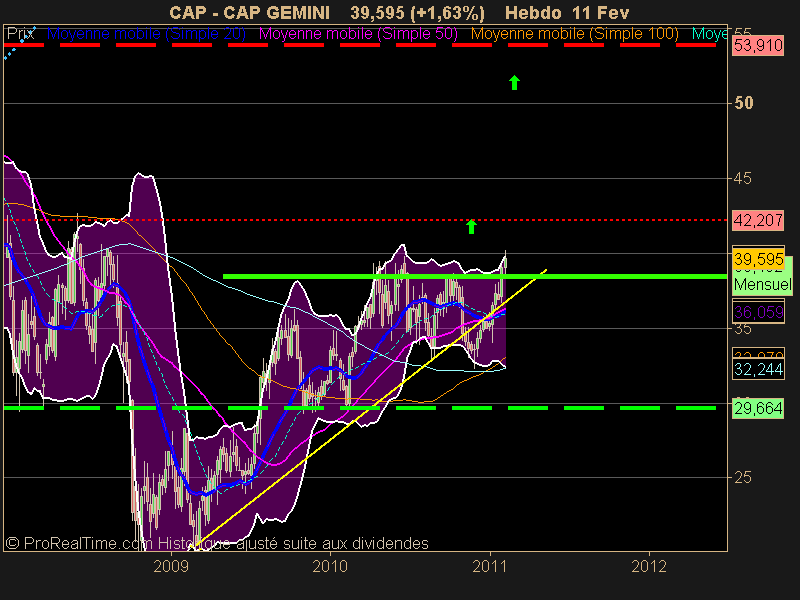
Task: Click the 29,664 support price label
Action: [x=758, y=408]
